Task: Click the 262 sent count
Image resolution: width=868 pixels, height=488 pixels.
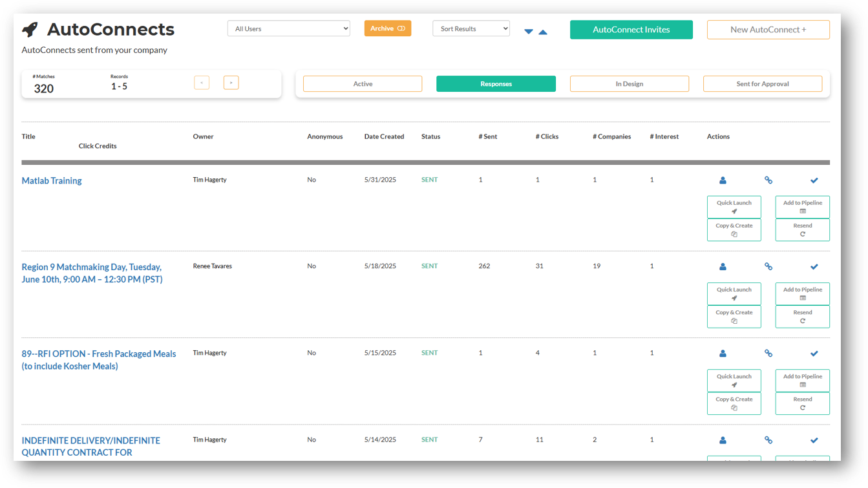Action: point(485,266)
